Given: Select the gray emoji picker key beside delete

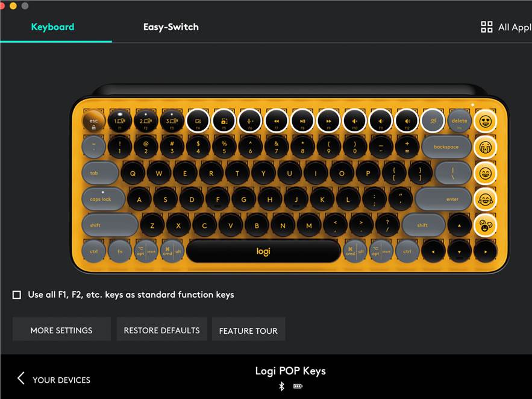Looking at the screenshot, I should 433,121.
